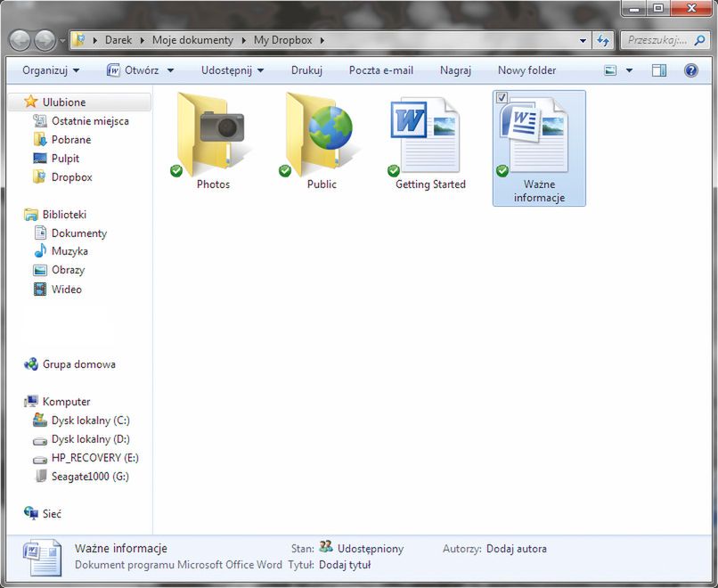This screenshot has height=588, width=718.
Task: Click Ważne informacje name in details pane
Action: [121, 548]
